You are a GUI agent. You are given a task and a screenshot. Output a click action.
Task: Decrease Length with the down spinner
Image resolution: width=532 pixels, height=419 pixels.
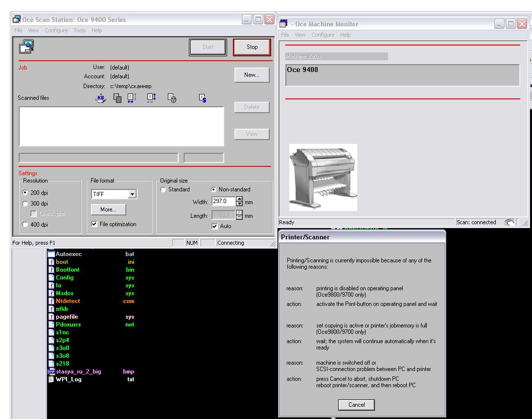pyautogui.click(x=239, y=217)
